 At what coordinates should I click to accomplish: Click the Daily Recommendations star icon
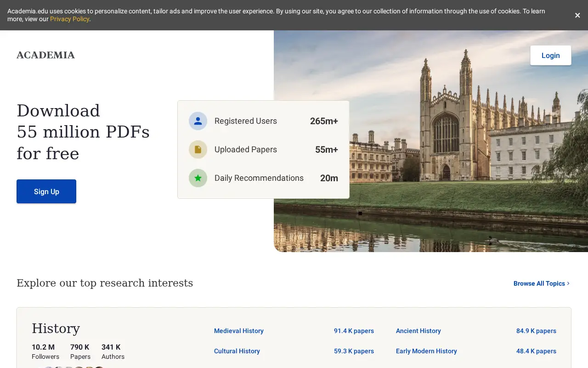tap(198, 178)
